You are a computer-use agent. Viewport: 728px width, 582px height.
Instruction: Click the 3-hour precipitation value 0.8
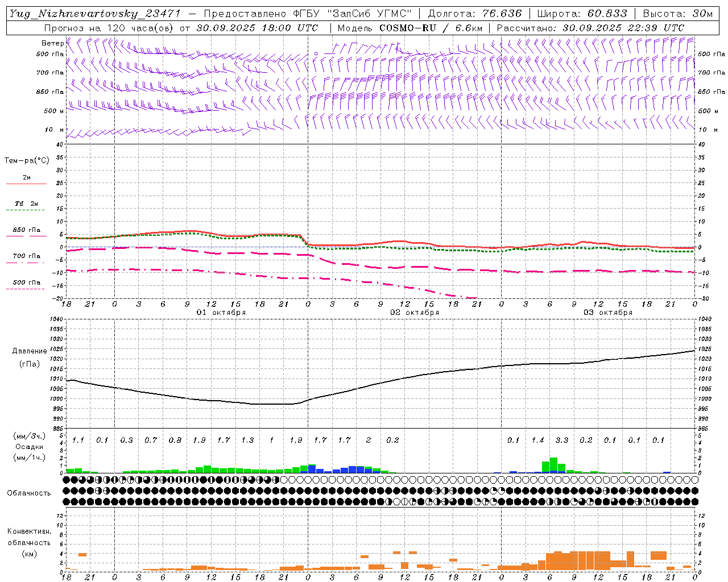click(175, 440)
